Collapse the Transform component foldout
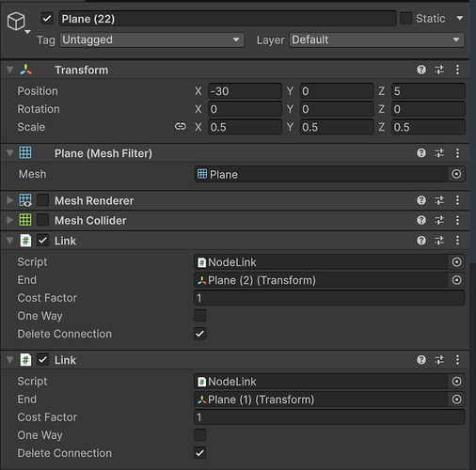Image resolution: width=476 pixels, height=470 pixels. click(9, 70)
